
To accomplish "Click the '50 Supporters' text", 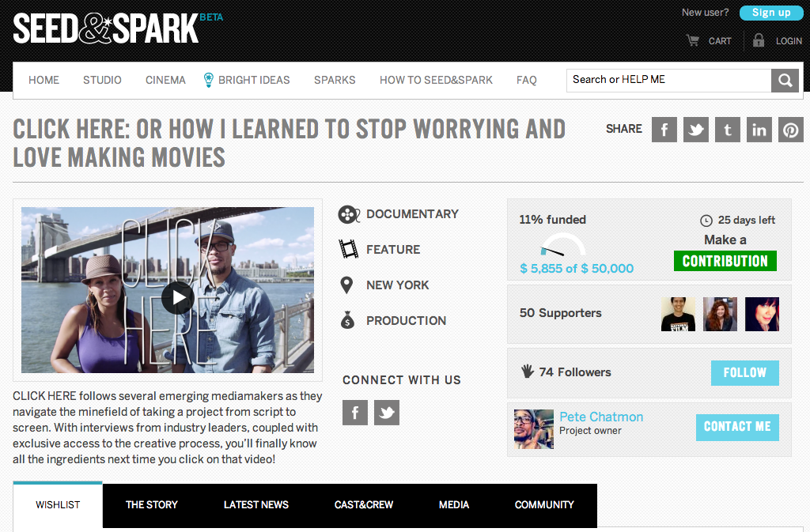I will (561, 313).
